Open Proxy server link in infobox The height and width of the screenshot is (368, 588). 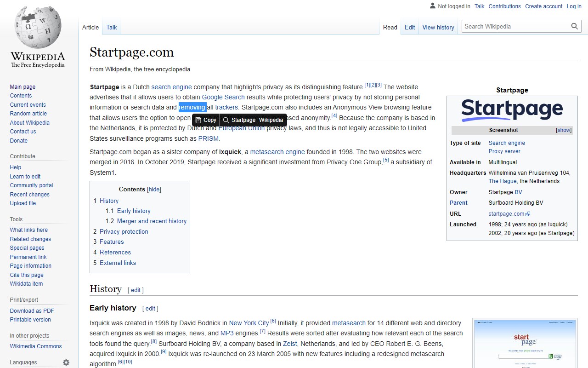pyautogui.click(x=504, y=151)
